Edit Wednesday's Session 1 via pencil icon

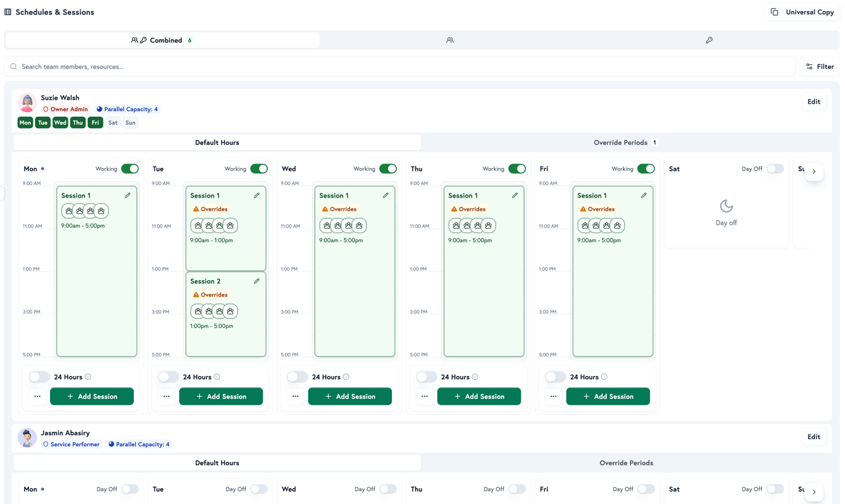click(x=386, y=196)
